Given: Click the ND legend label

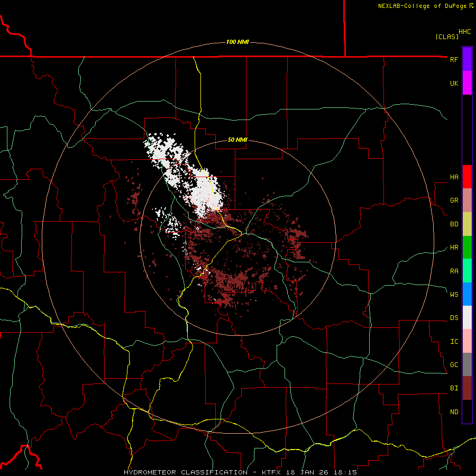Looking at the screenshot, I should coord(454,412).
